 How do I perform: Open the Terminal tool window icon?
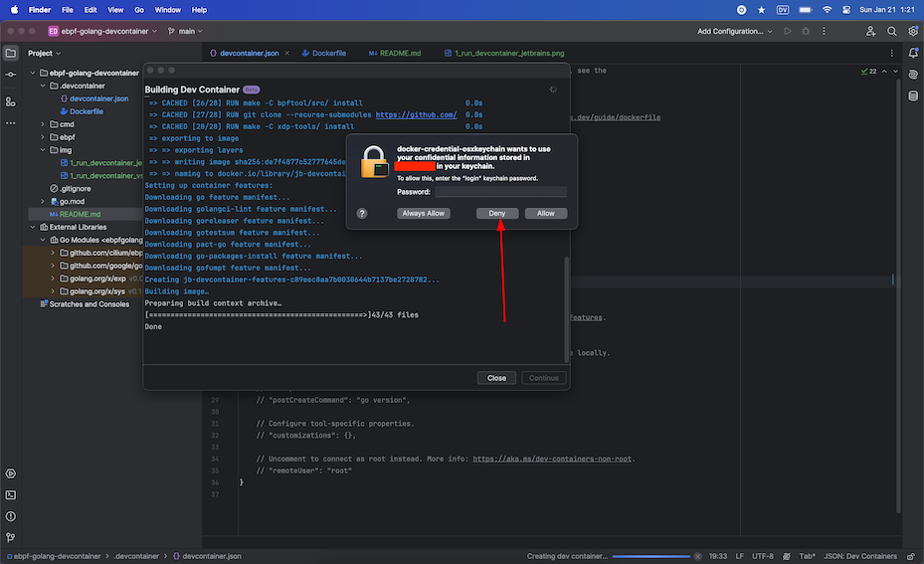(11, 495)
